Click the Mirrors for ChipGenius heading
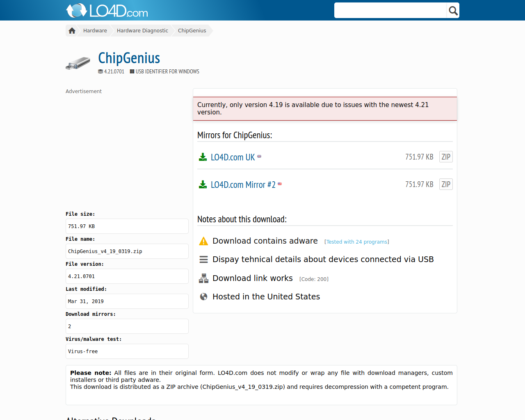525x420 pixels. 235,135
